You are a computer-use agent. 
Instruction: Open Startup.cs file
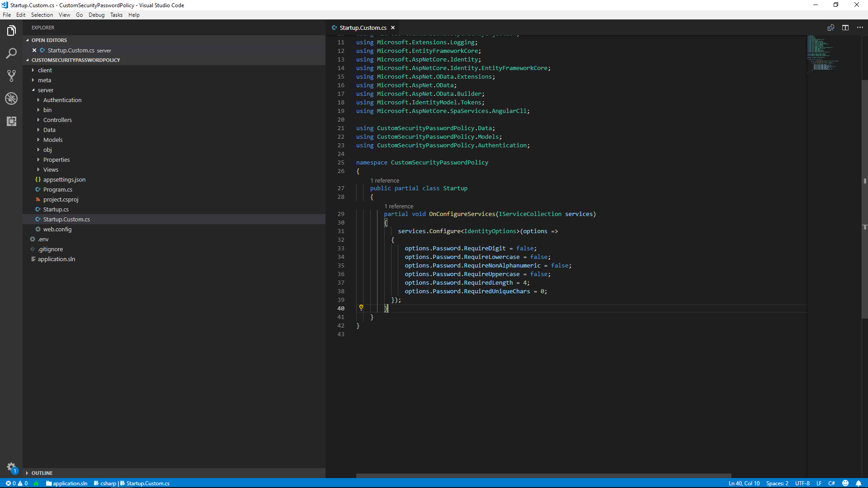tap(174, 209)
